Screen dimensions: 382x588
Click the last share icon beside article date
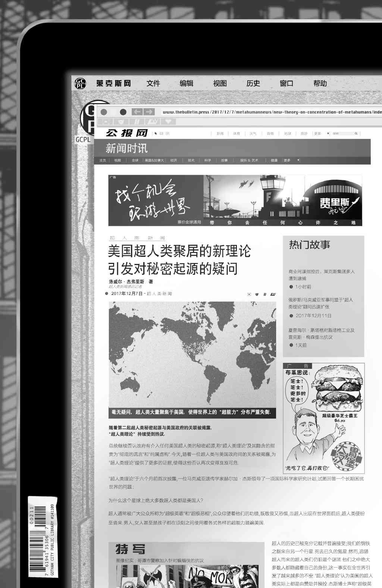[x=273, y=294]
